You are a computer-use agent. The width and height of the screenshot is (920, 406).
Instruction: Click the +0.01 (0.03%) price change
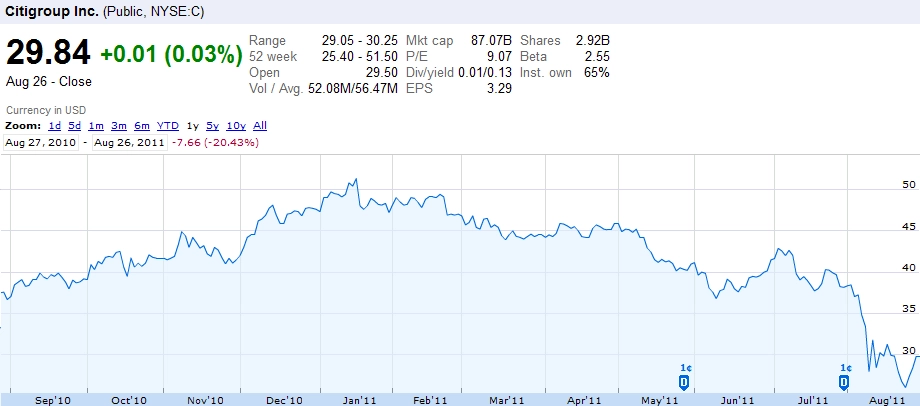pyautogui.click(x=171, y=55)
